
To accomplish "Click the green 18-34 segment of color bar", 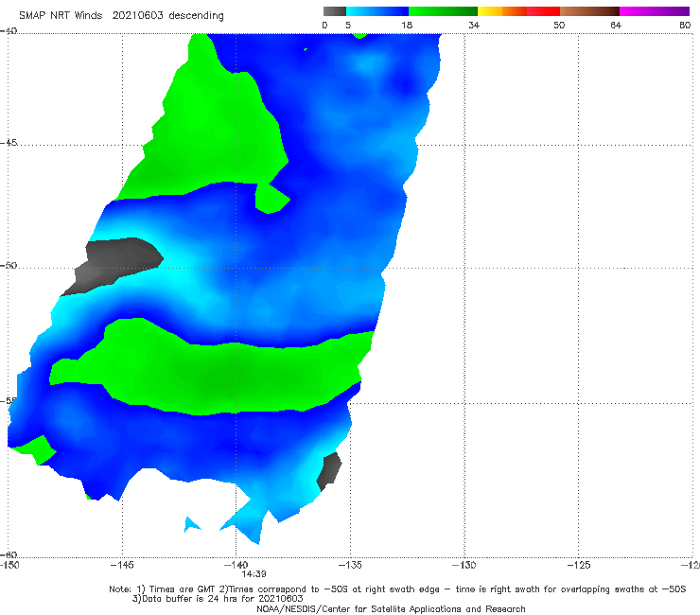I will [443, 11].
